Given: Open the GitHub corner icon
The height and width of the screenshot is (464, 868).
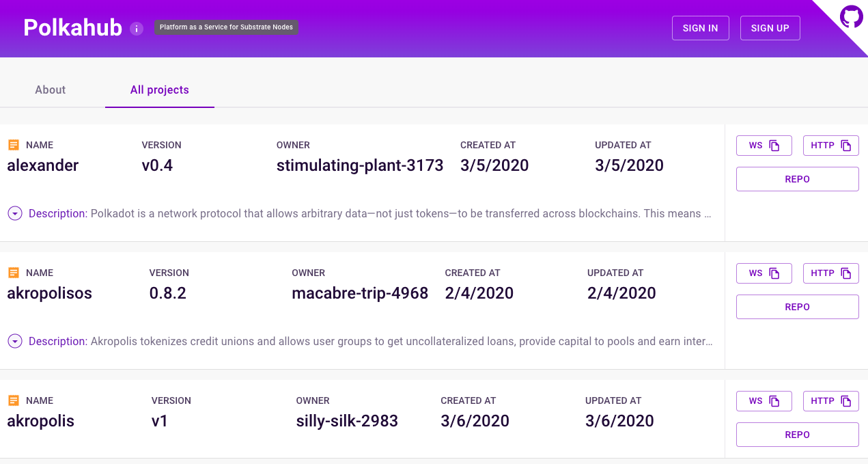Looking at the screenshot, I should click(x=851, y=16).
